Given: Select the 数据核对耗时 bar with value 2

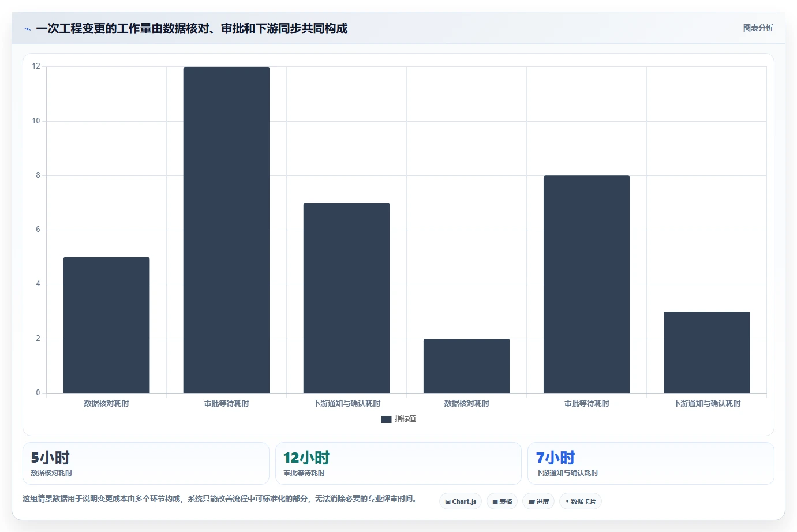Looking at the screenshot, I should click(466, 366).
